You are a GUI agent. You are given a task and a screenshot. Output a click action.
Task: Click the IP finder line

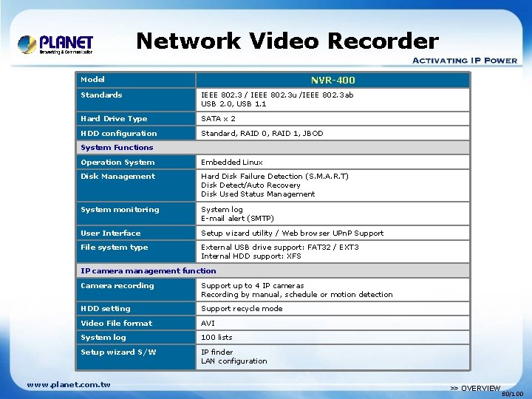point(216,352)
